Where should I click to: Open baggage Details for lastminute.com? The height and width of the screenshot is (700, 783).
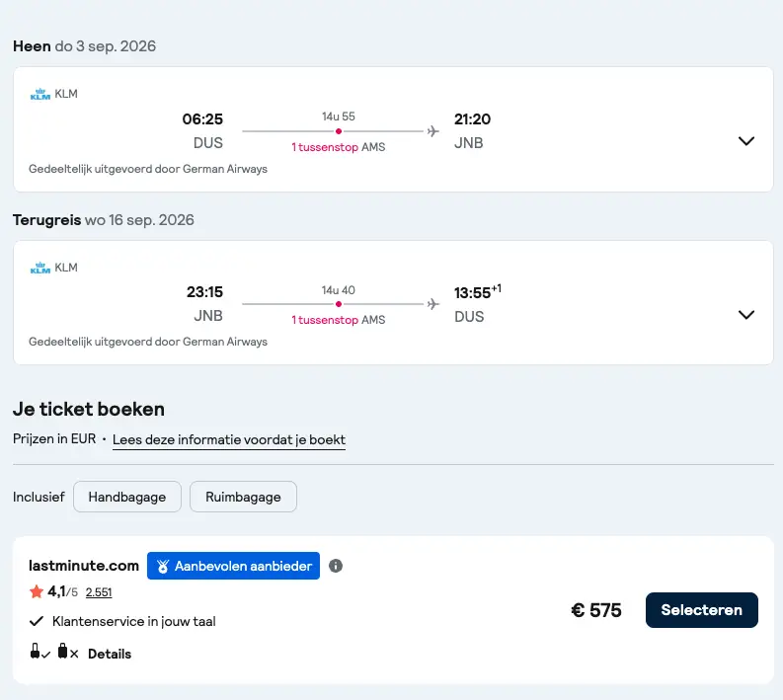click(x=110, y=654)
